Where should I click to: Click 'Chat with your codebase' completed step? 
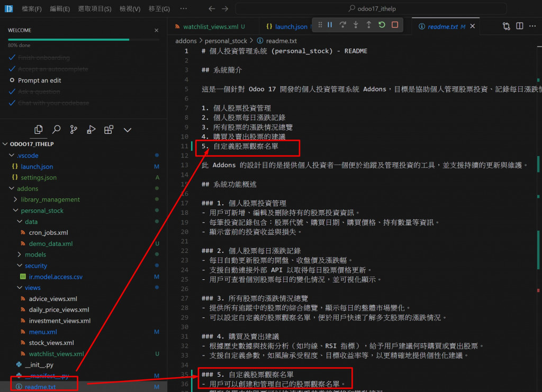coord(53,103)
